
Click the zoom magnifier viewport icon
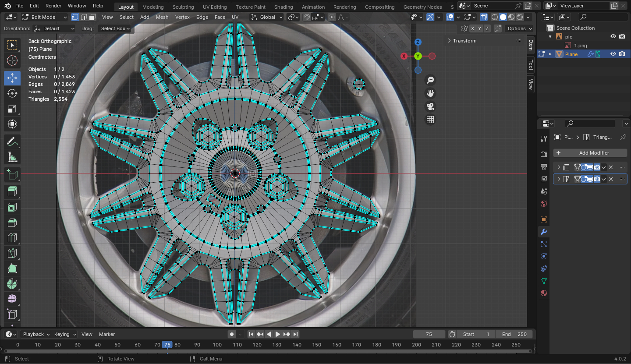430,80
